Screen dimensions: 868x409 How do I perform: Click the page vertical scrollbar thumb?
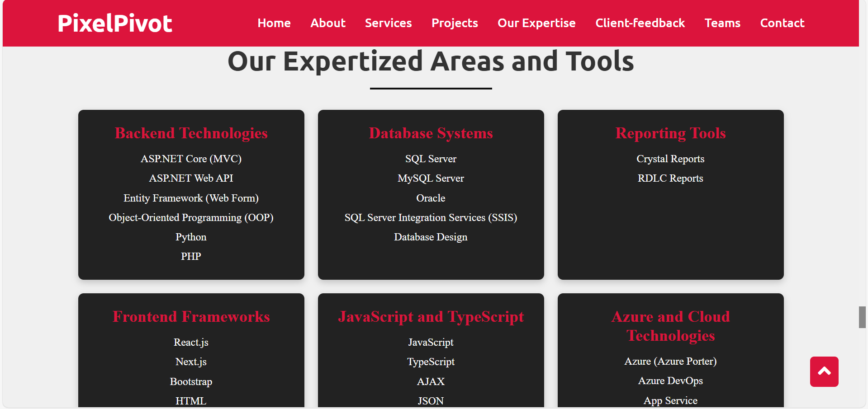862,317
